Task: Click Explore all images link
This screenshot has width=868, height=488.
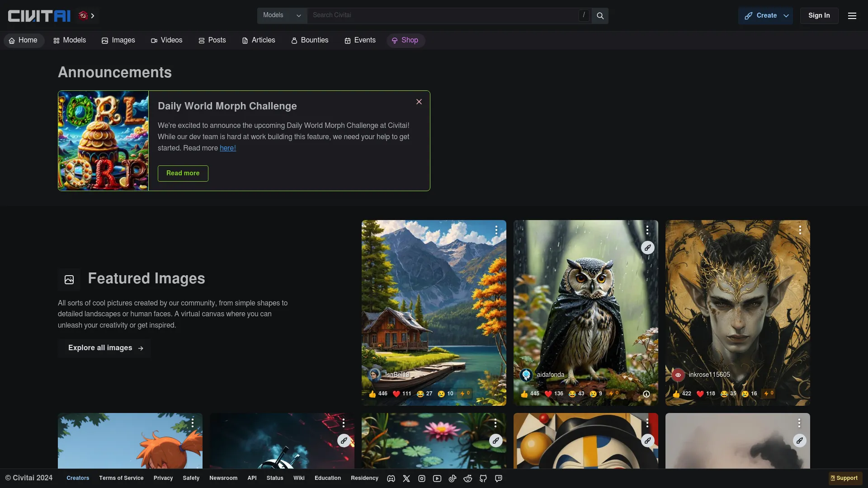Action: click(107, 348)
